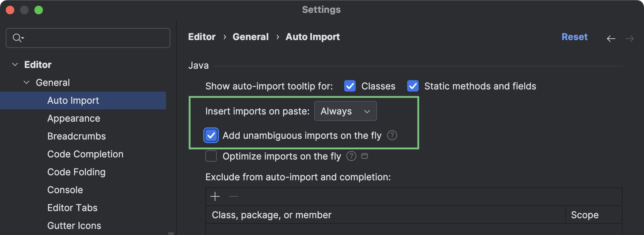Click the Reset link

[574, 37]
